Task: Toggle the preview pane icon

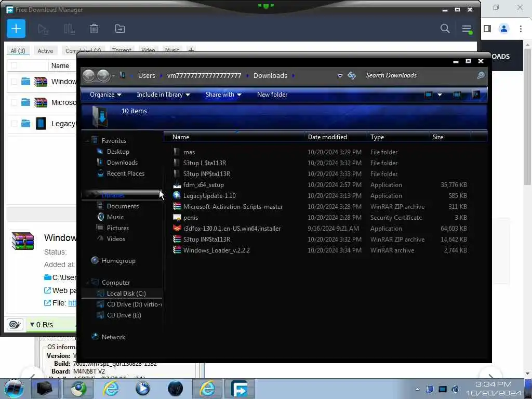Action: [457, 95]
